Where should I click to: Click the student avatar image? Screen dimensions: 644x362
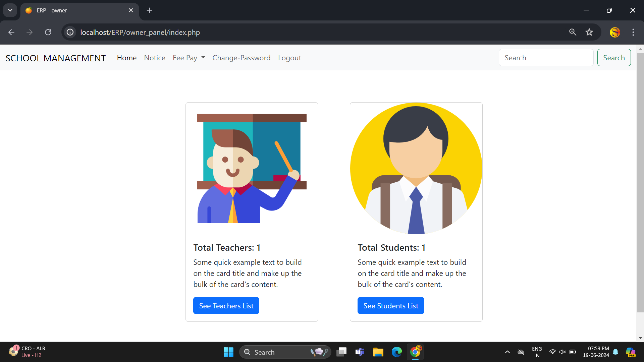[x=416, y=169]
